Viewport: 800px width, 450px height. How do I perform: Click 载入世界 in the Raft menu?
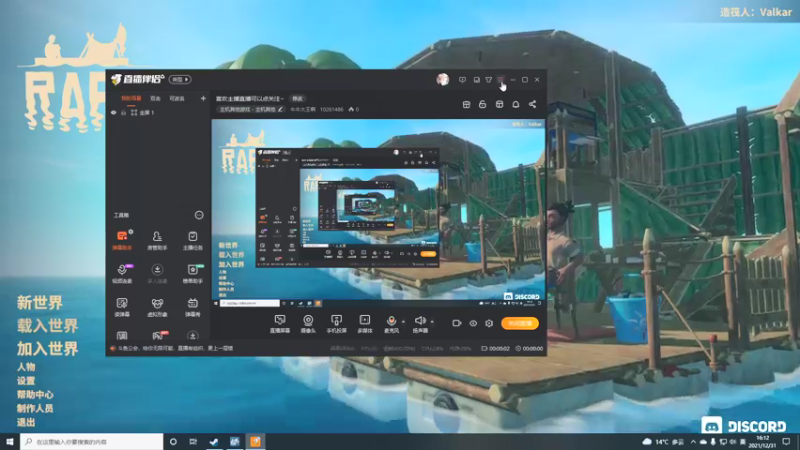47,326
